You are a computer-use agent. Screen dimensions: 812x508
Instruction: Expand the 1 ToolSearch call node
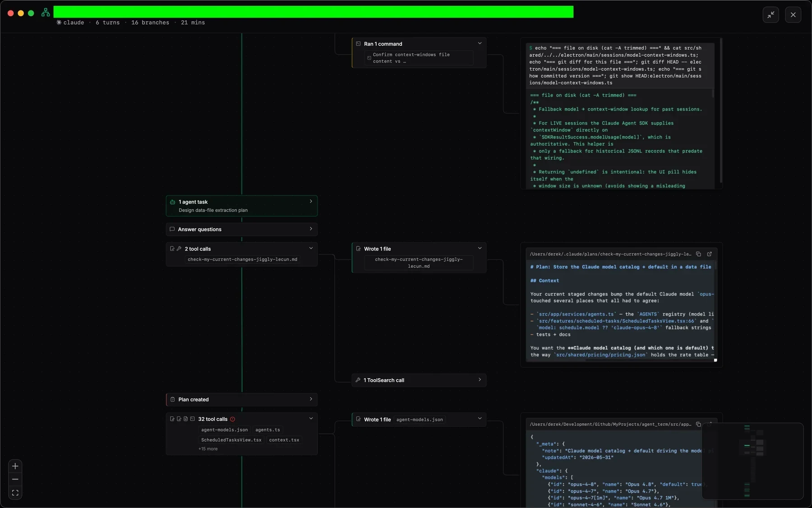click(480, 379)
